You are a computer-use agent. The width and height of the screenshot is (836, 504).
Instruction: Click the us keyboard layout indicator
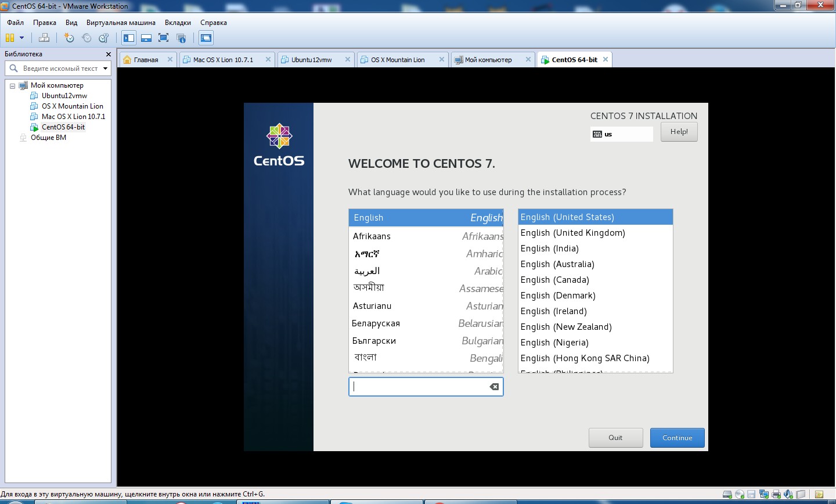621,134
